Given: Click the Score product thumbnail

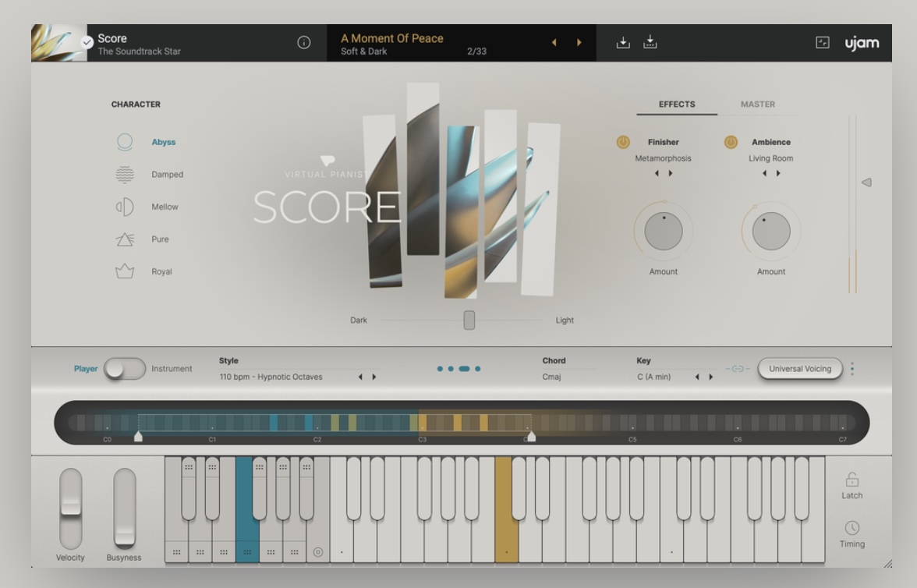Looking at the screenshot, I should pos(58,43).
